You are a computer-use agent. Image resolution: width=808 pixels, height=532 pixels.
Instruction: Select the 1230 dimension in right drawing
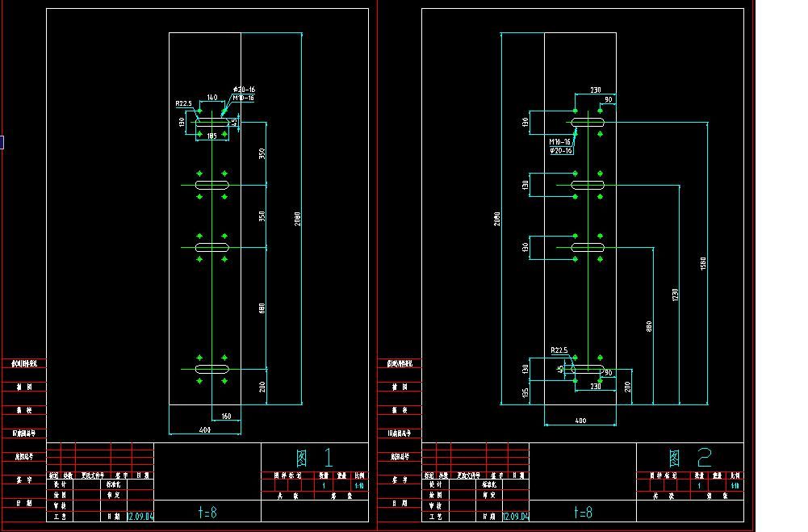point(675,295)
